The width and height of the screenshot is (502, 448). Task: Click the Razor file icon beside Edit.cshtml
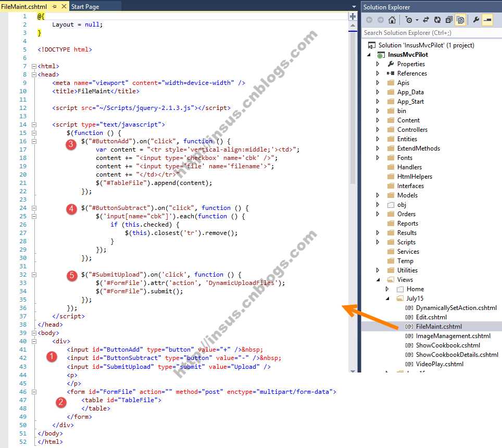409,317
